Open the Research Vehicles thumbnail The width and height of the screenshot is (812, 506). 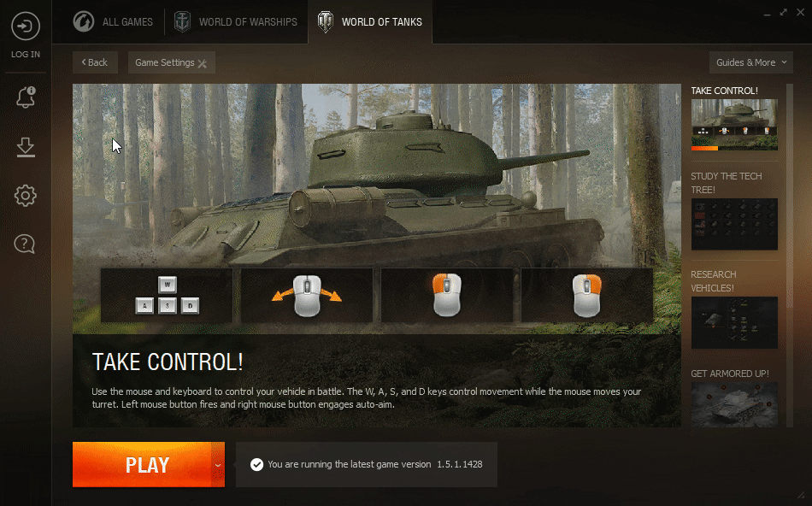click(x=734, y=322)
